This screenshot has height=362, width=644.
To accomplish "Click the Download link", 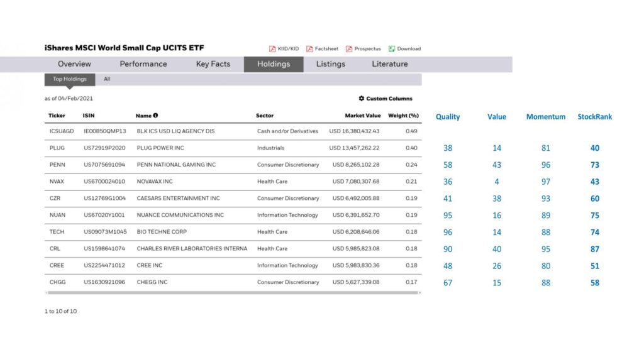I will (409, 49).
